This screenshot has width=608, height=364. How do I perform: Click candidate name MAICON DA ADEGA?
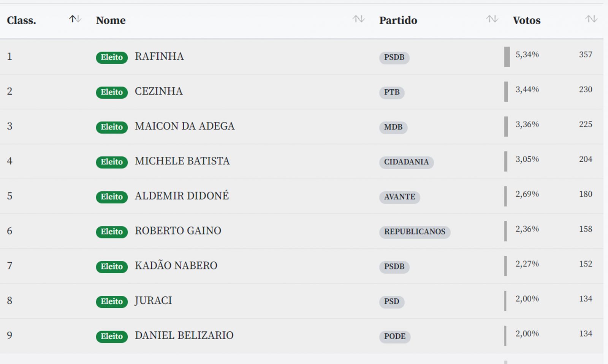(x=185, y=126)
